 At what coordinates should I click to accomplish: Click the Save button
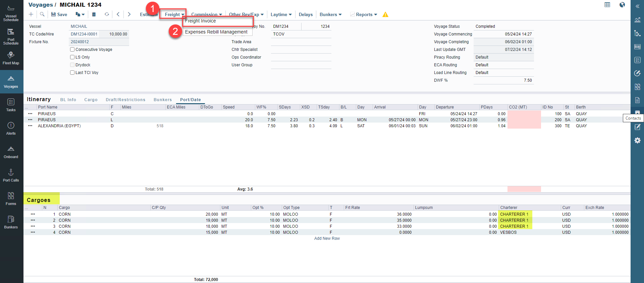pyautogui.click(x=59, y=14)
